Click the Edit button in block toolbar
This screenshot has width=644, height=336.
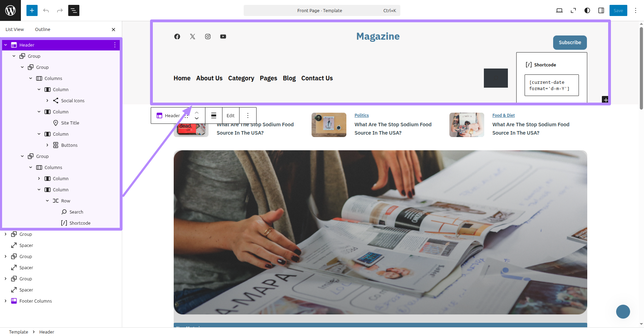point(230,115)
